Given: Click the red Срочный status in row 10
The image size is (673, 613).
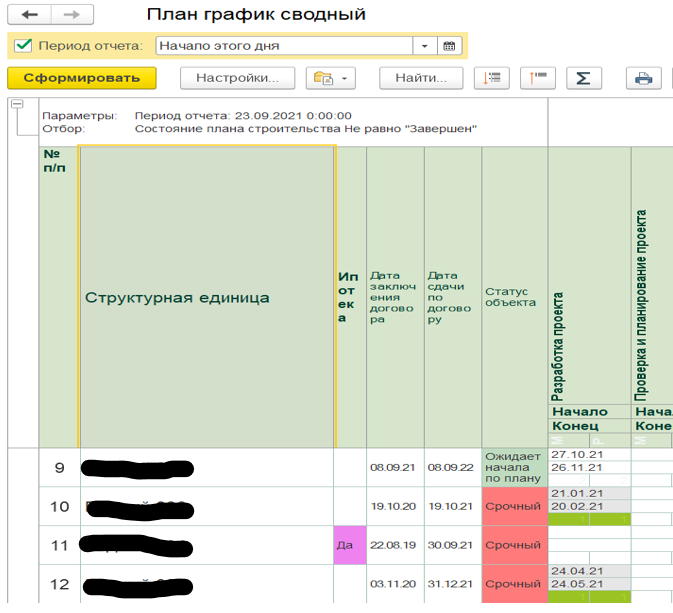Looking at the screenshot, I should [x=514, y=507].
